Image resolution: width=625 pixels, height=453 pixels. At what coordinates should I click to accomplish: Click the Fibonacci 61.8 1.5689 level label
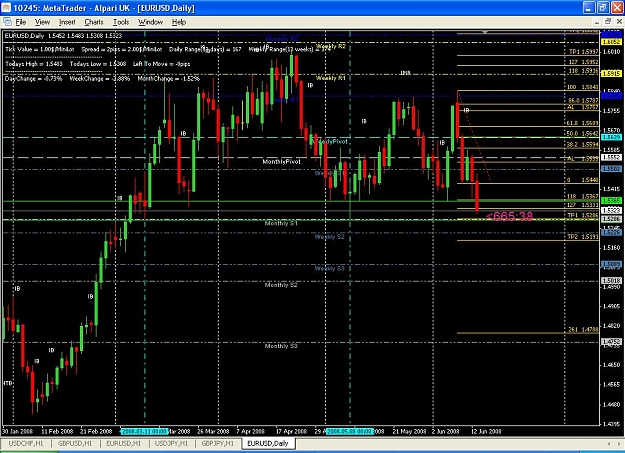click(582, 123)
